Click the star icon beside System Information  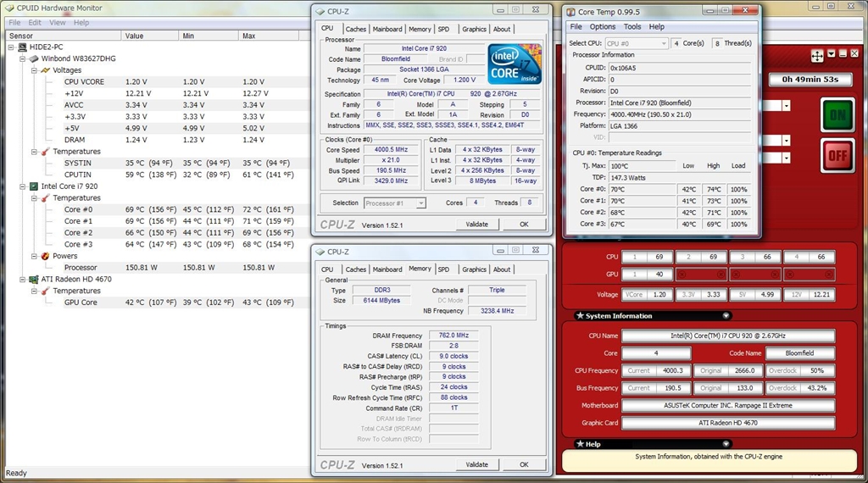(x=580, y=316)
